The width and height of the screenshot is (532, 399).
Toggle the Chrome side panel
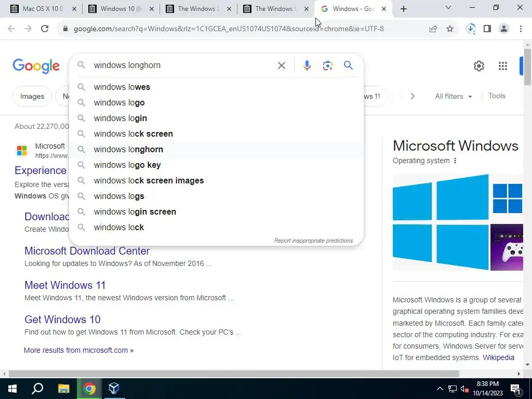point(487,29)
